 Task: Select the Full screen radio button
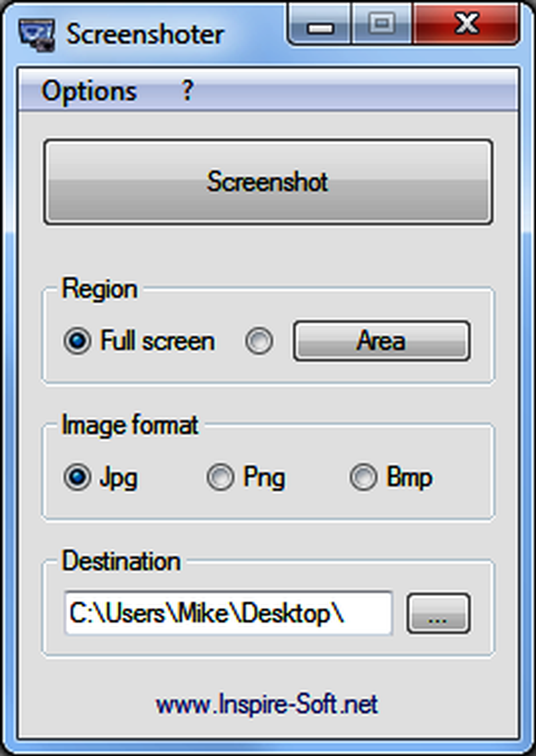coord(77,342)
